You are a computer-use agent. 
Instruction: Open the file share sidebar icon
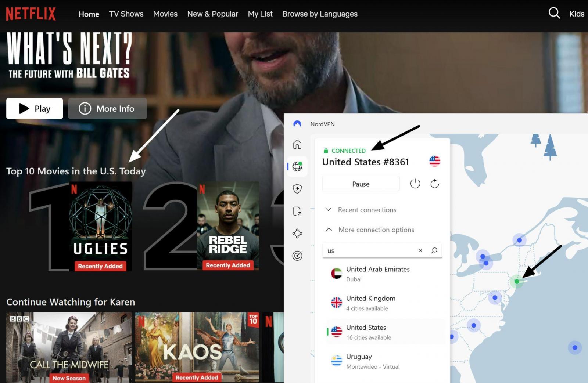[x=297, y=211]
